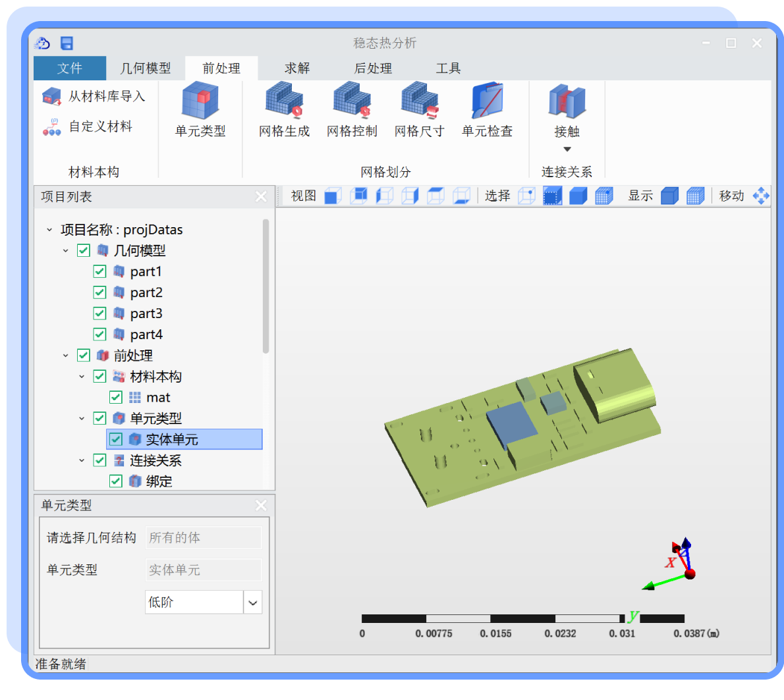Image resolution: width=784 pixels, height=700 pixels.
Task: Select part3 in the project tree
Action: click(x=146, y=313)
